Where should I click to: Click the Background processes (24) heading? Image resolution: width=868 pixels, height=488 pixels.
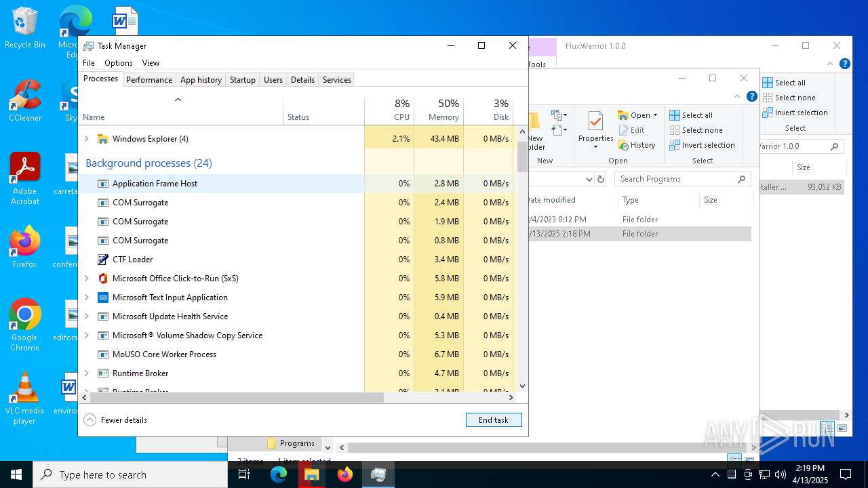pyautogui.click(x=149, y=163)
